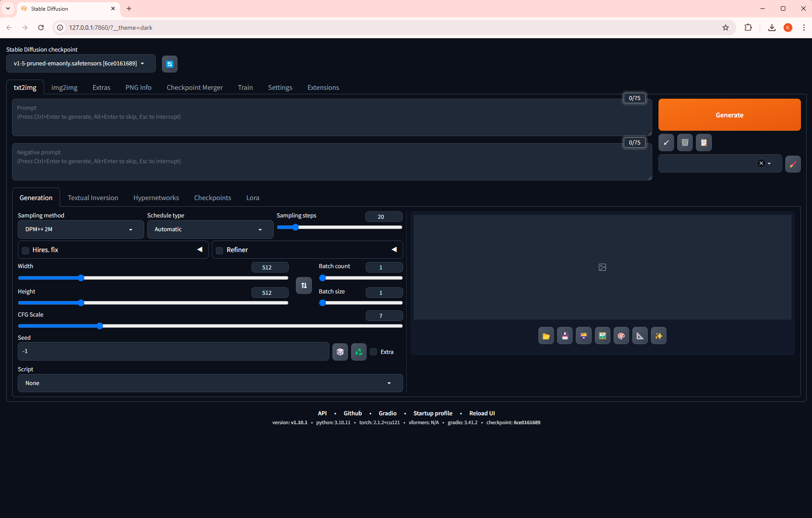
Task: Bookmark this page with star icon
Action: [726, 28]
